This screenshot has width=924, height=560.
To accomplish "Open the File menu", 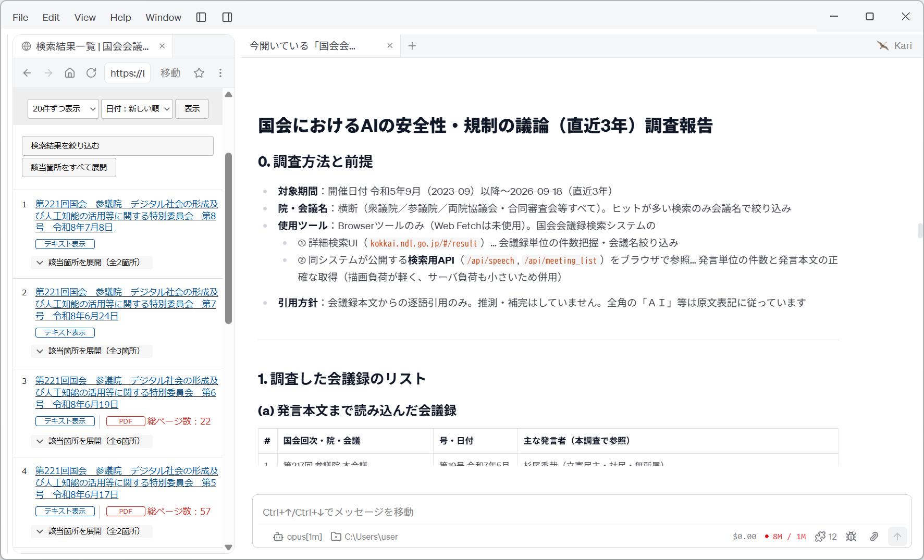I will pyautogui.click(x=20, y=17).
